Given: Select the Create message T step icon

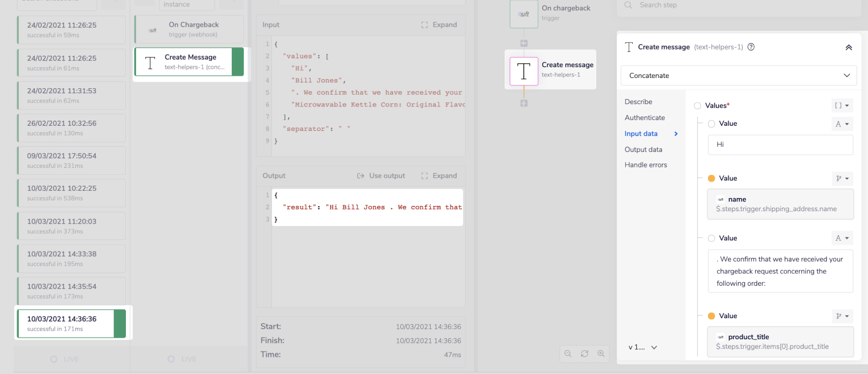Looking at the screenshot, I should 524,71.
